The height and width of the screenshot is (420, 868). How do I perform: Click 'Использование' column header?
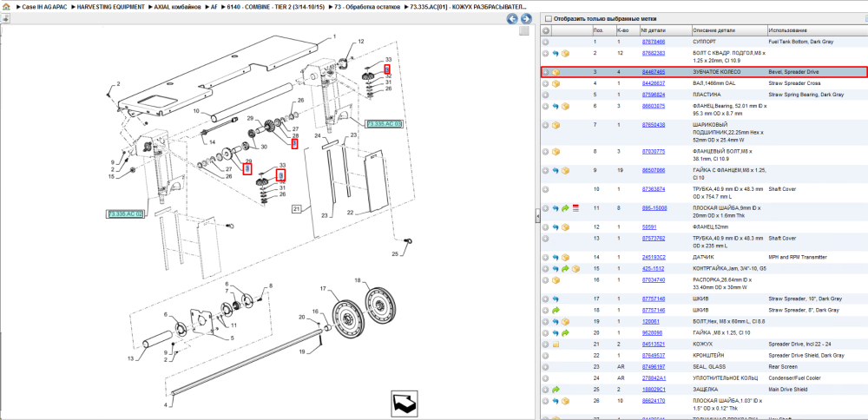pos(817,30)
